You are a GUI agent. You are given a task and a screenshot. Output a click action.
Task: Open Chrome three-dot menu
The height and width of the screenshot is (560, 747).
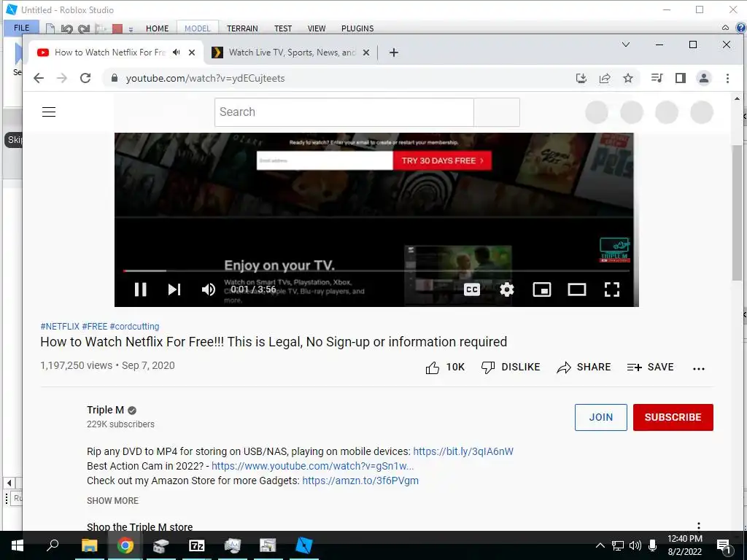(727, 78)
